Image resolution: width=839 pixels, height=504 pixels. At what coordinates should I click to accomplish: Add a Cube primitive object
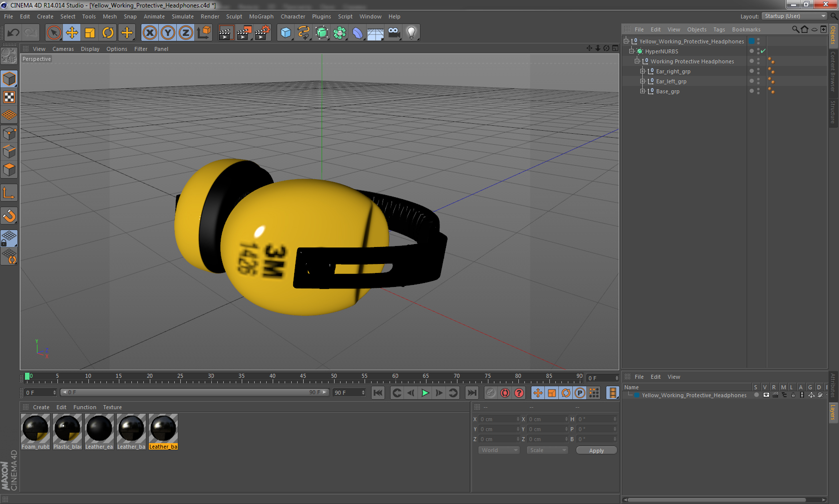(x=286, y=33)
